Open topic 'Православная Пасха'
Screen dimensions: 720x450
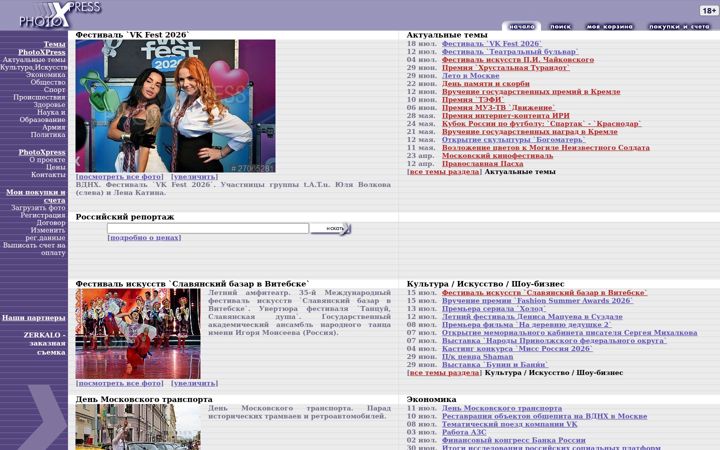(482, 164)
